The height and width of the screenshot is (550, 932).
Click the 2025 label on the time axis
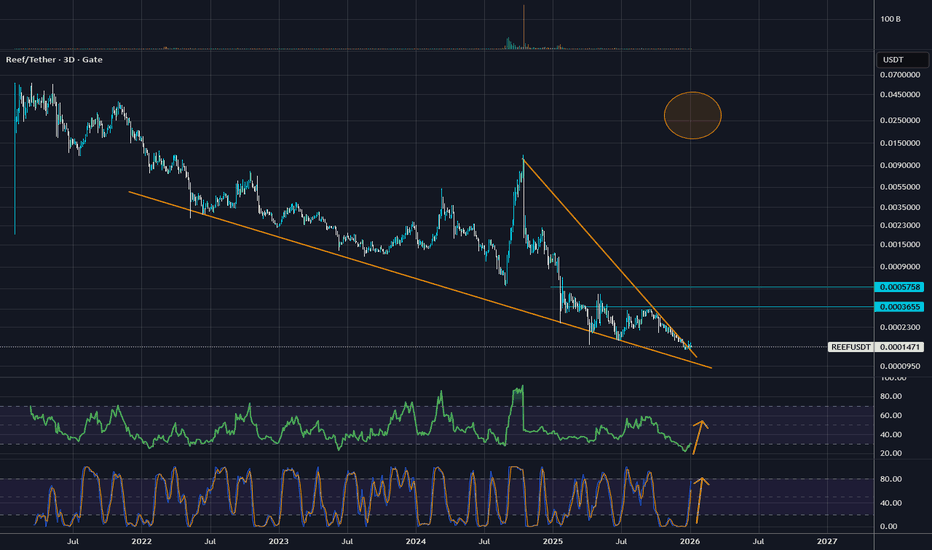[553, 541]
